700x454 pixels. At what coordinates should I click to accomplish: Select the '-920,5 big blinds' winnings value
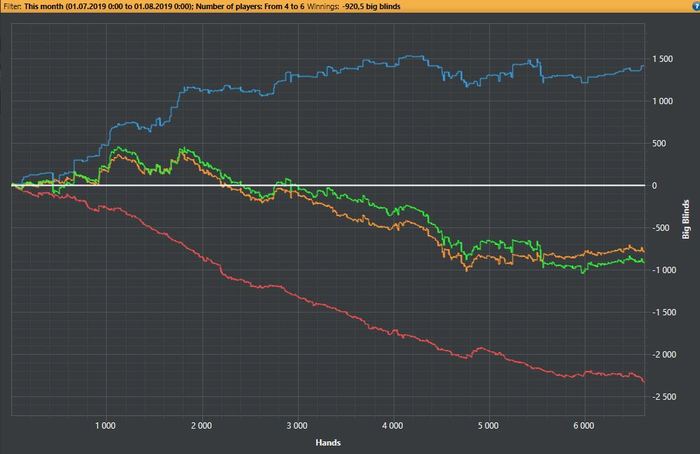click(371, 7)
